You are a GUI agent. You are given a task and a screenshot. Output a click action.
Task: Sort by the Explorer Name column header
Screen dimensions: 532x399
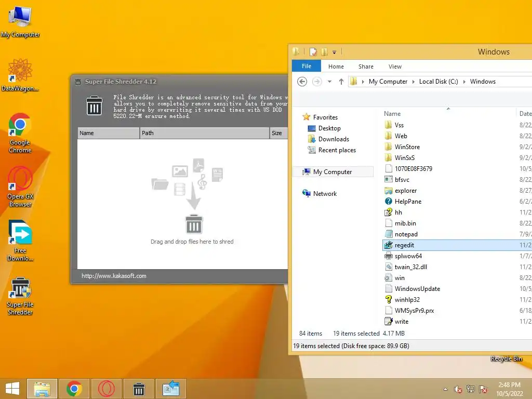coord(448,114)
